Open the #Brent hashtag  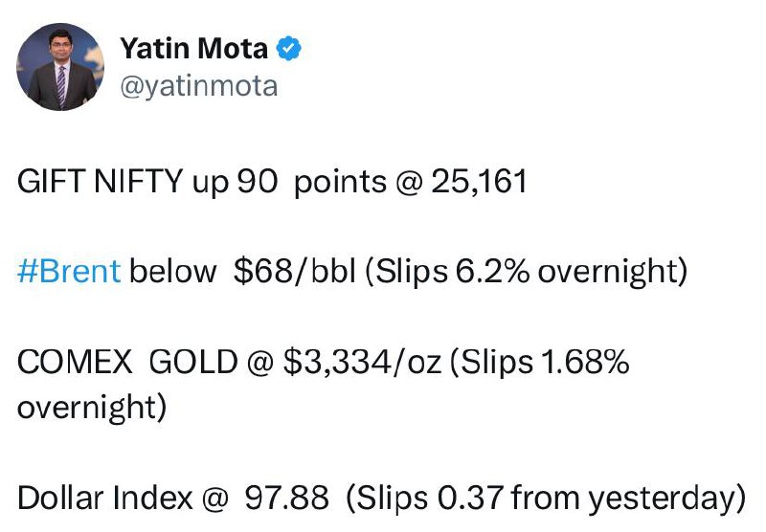pyautogui.click(x=69, y=271)
